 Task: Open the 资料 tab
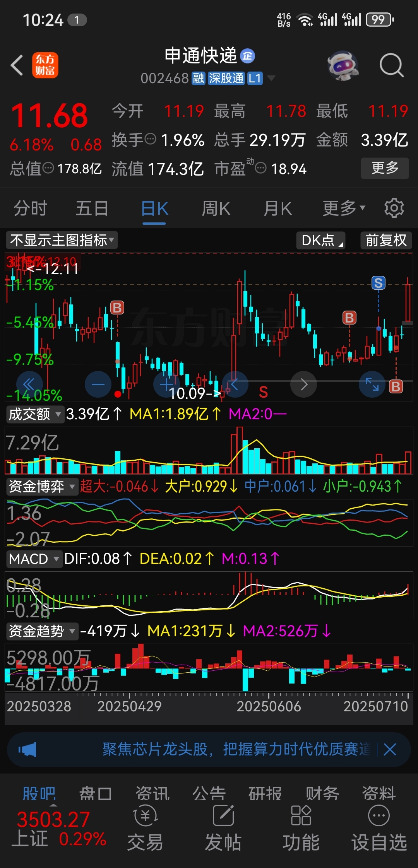(379, 793)
